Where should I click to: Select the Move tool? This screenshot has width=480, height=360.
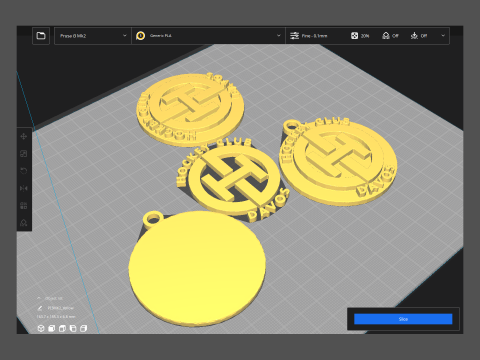tap(24, 136)
